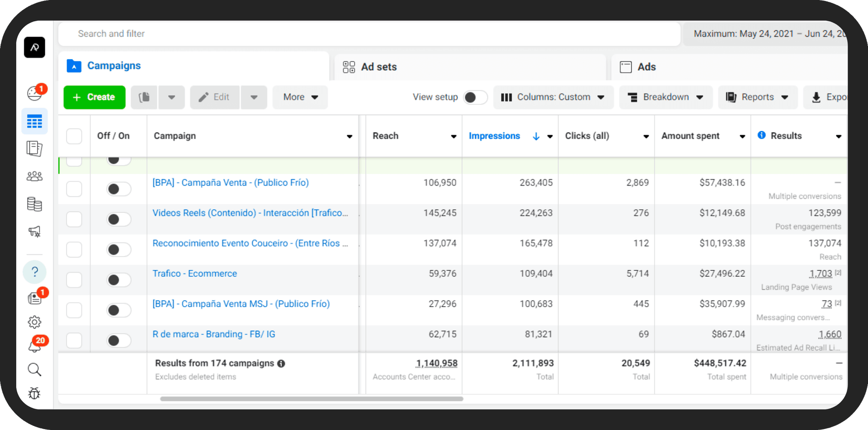
Task: Click the bug report icon
Action: click(x=34, y=393)
